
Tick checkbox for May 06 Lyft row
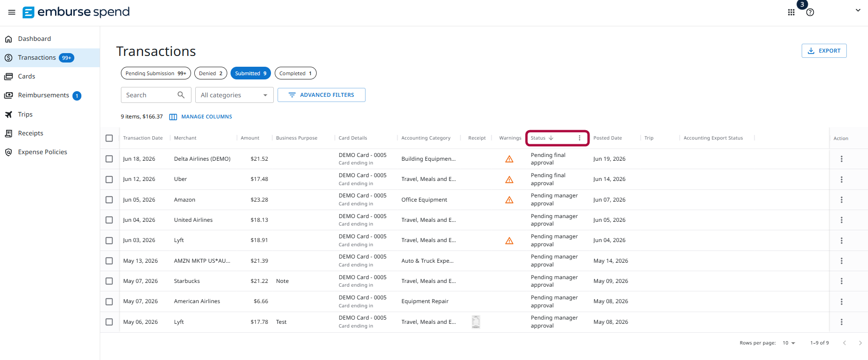pos(109,322)
